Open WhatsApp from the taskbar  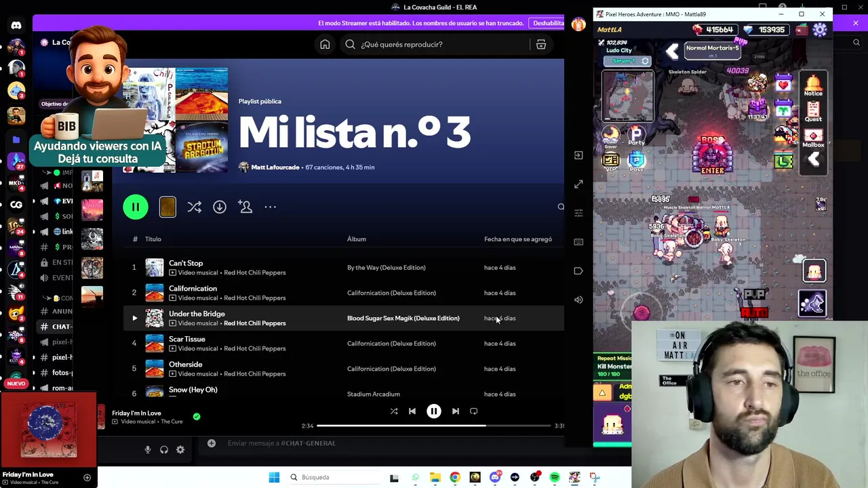tap(415, 477)
